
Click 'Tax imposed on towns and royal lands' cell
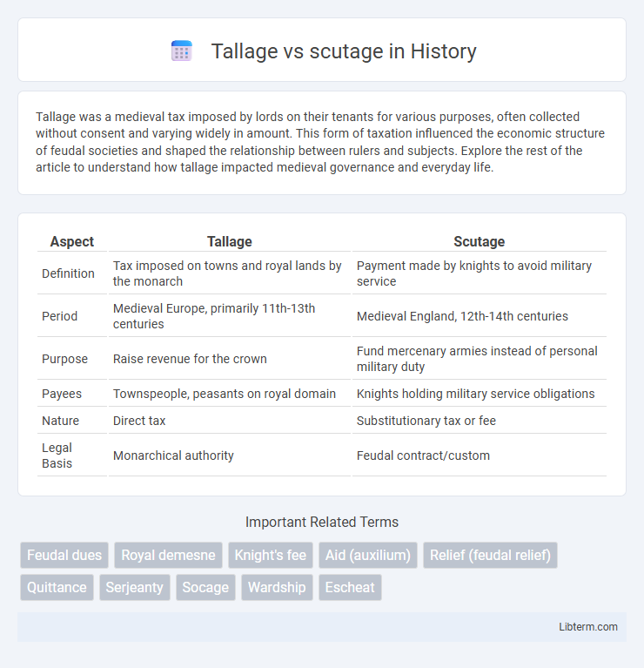point(229,273)
